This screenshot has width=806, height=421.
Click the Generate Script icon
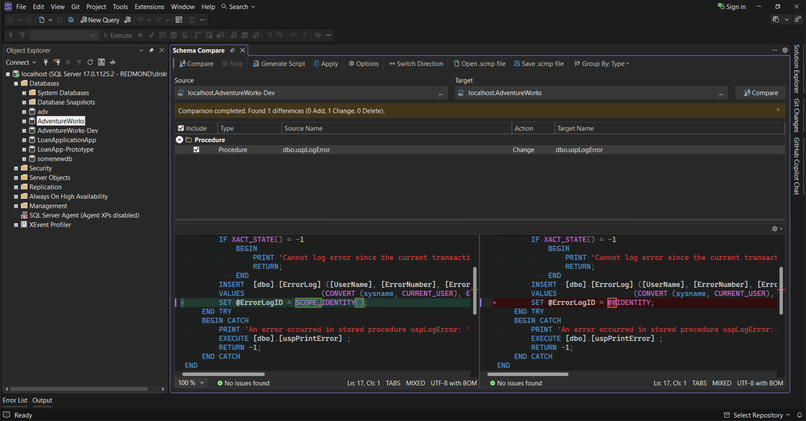coord(256,64)
